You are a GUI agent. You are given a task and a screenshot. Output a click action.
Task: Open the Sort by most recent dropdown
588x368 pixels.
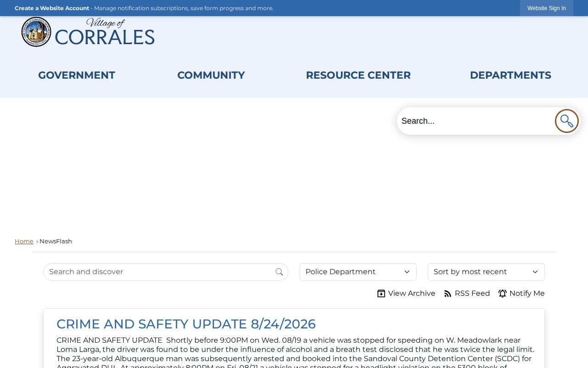tap(486, 272)
